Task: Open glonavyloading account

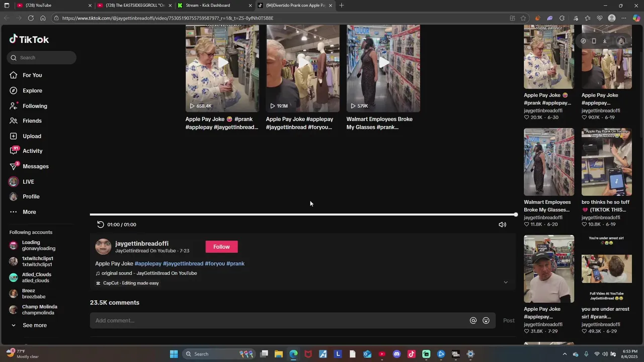Action: [33, 245]
